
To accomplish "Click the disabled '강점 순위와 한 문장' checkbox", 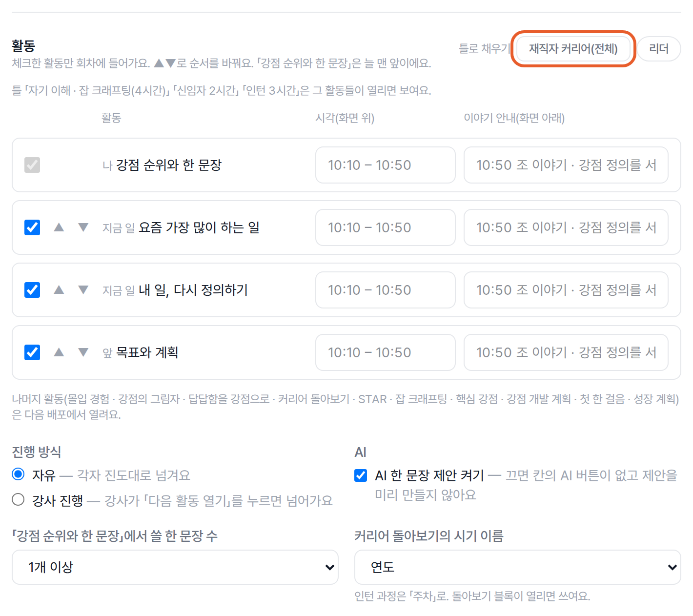I will [x=32, y=165].
